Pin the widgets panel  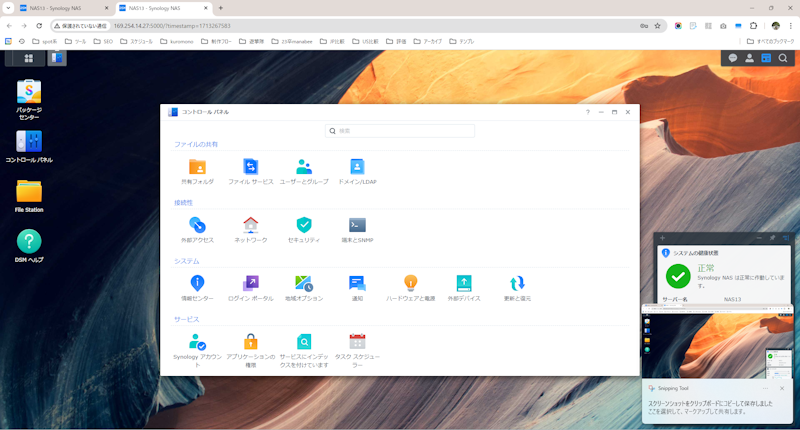click(x=772, y=238)
